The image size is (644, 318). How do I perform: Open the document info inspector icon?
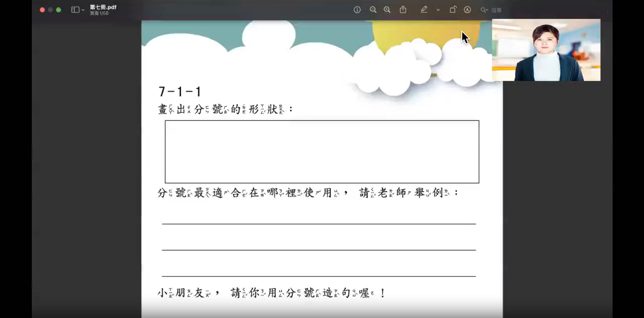click(x=357, y=10)
